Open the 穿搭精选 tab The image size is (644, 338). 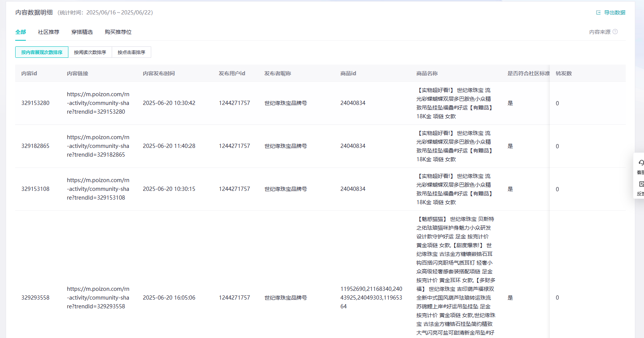pyautogui.click(x=82, y=32)
